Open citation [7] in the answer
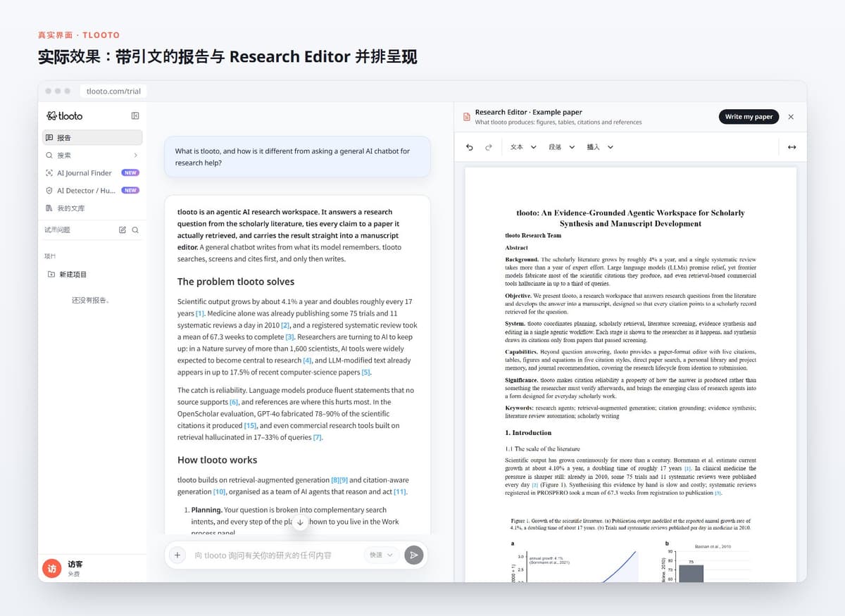Image resolution: width=845 pixels, height=616 pixels. point(318,437)
